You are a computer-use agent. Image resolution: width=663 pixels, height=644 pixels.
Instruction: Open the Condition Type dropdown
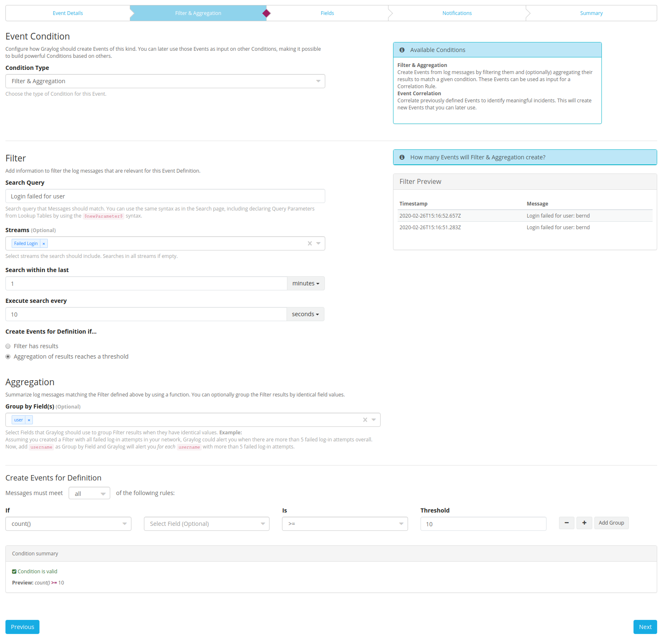pos(165,81)
